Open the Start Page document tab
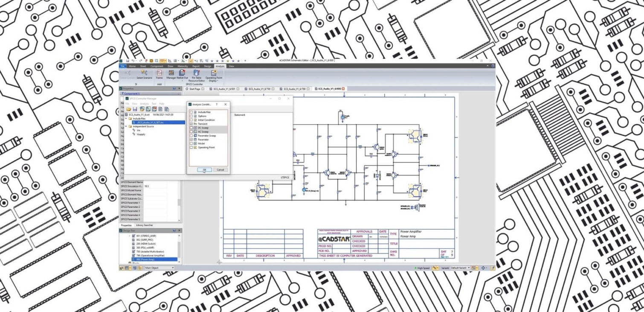Viewport: 644px width, 312px height. (195, 89)
